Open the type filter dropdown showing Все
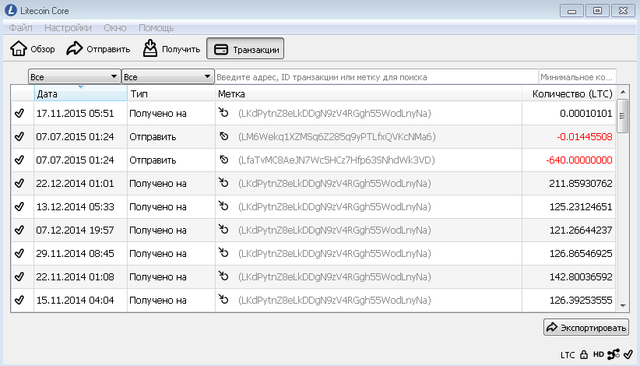The image size is (640, 366). point(168,77)
